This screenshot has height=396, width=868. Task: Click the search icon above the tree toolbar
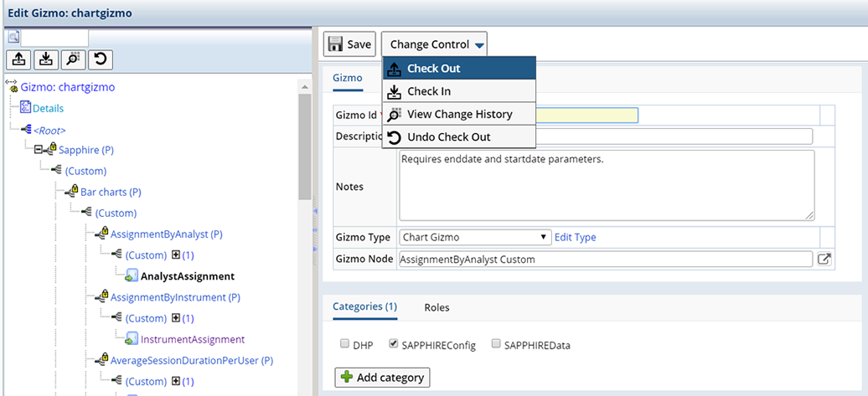(13, 39)
